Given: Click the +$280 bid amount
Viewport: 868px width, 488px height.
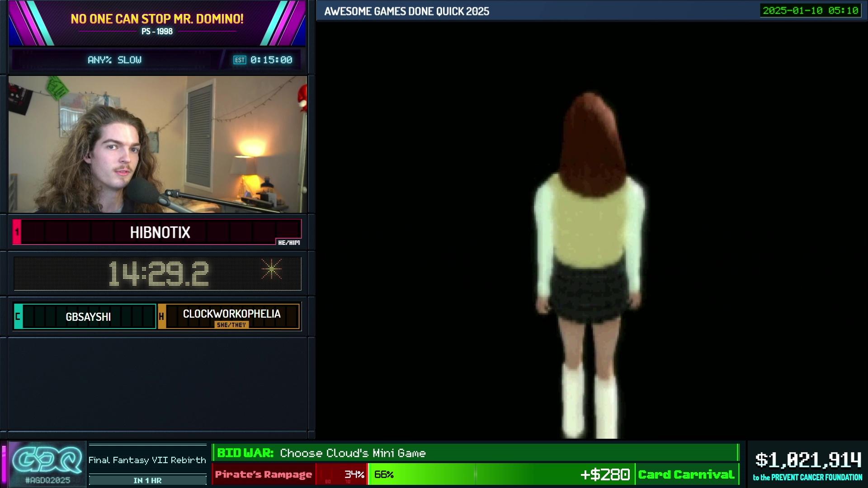Looking at the screenshot, I should pyautogui.click(x=605, y=474).
